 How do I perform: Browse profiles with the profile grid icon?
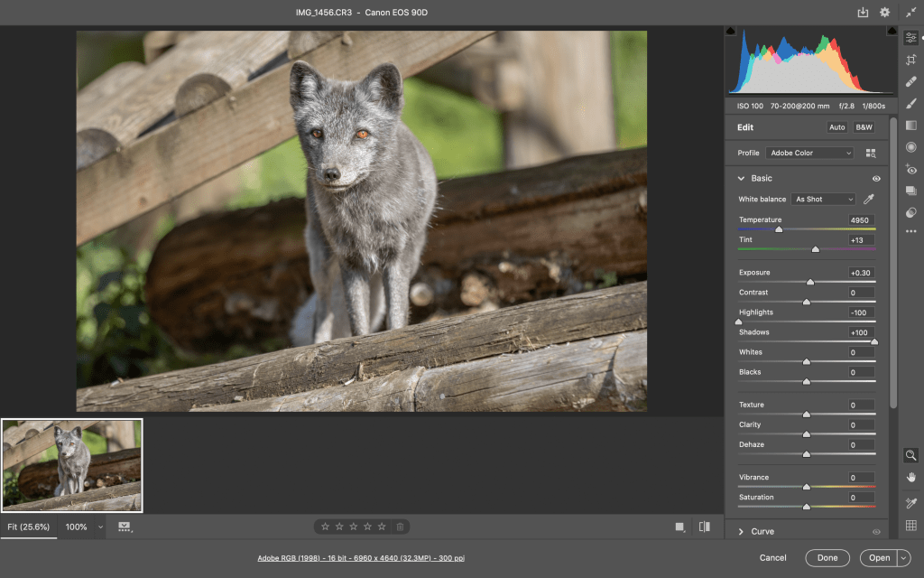pyautogui.click(x=871, y=154)
